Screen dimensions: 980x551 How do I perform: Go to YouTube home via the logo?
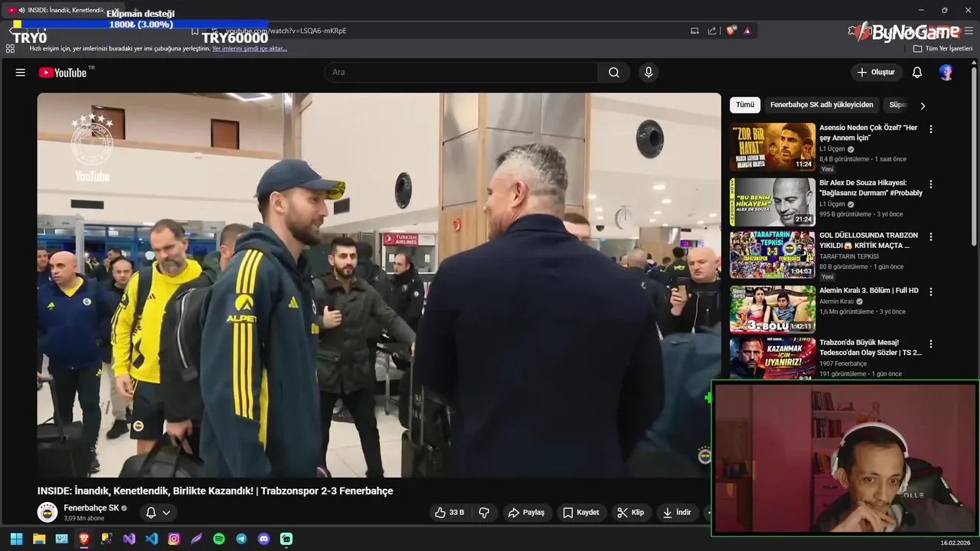click(64, 73)
